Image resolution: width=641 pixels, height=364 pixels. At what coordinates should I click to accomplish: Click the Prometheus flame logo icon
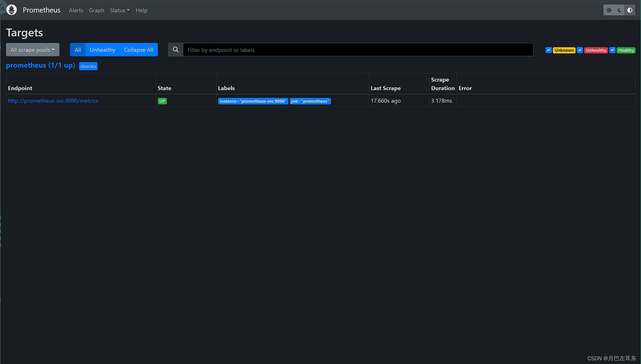(12, 10)
